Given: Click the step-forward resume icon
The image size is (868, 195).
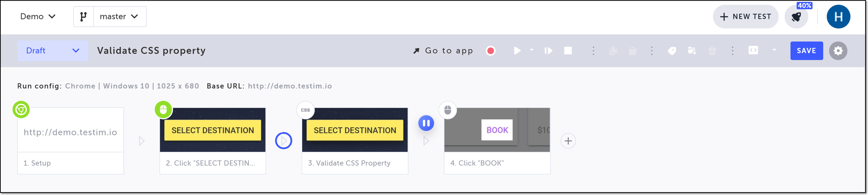Looking at the screenshot, I should click(x=548, y=51).
